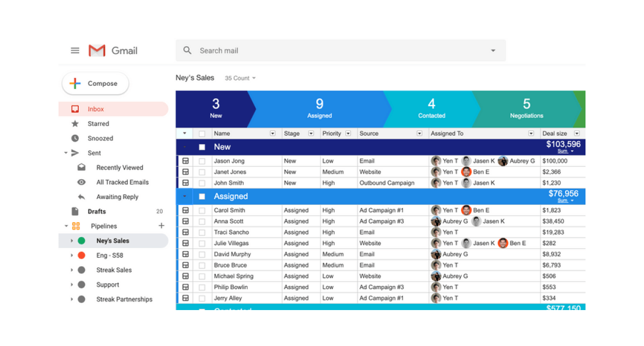Open the search options dropdown arrow
The image size is (644, 346).
click(493, 51)
